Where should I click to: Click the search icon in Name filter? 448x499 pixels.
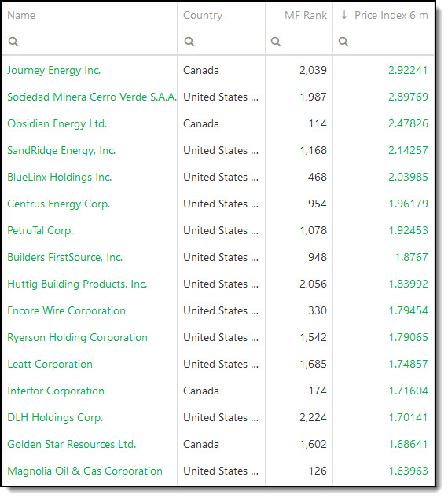click(13, 42)
